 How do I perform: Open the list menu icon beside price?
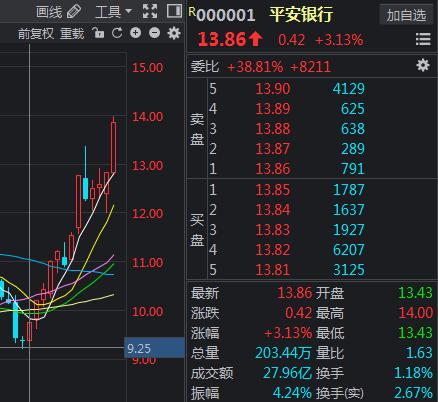pos(423,39)
